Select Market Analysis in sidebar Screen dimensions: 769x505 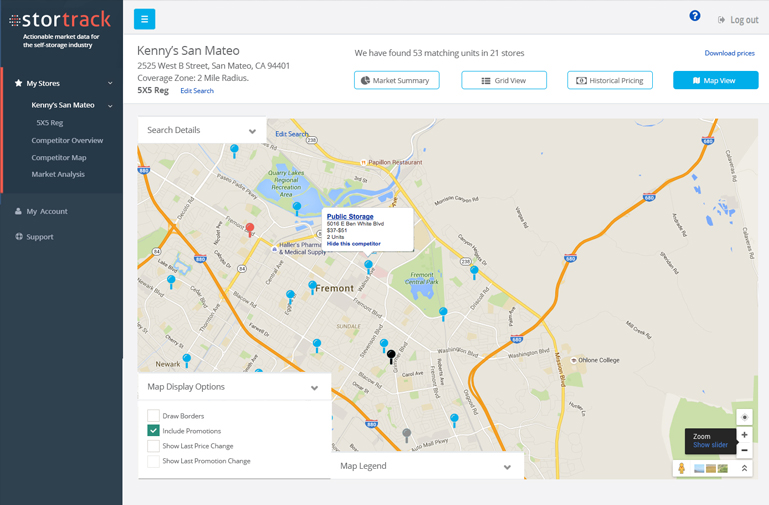[58, 174]
